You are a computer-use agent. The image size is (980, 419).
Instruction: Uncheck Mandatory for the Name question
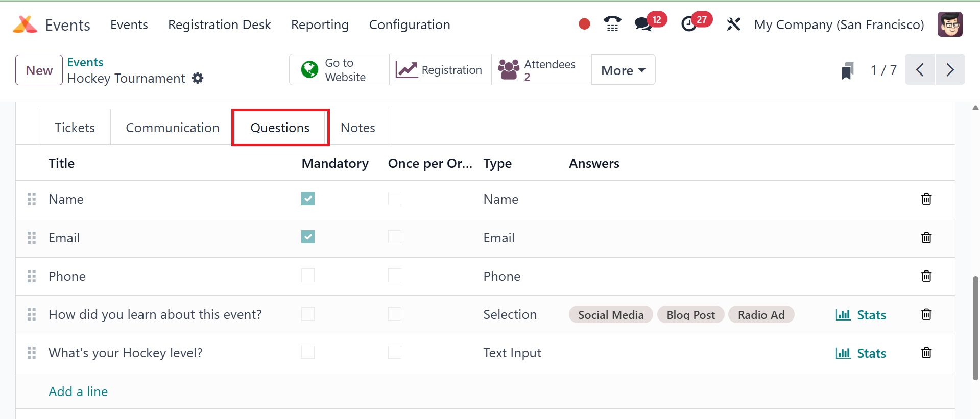pos(308,199)
